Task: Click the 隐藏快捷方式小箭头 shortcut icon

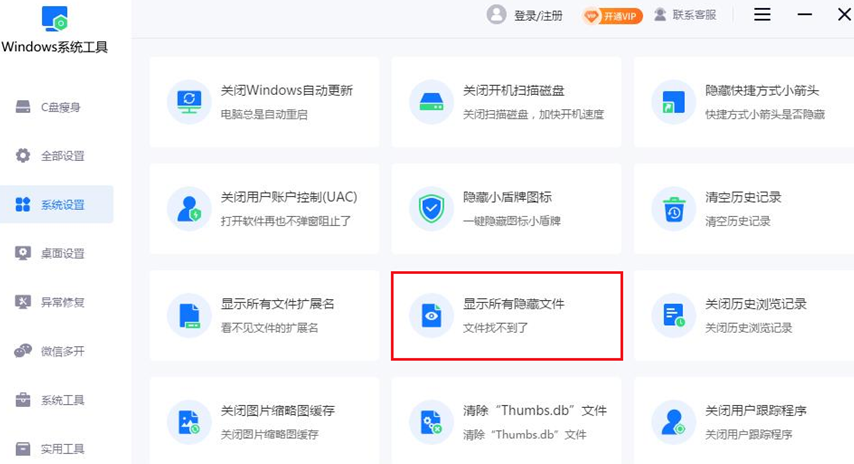Action: (674, 102)
